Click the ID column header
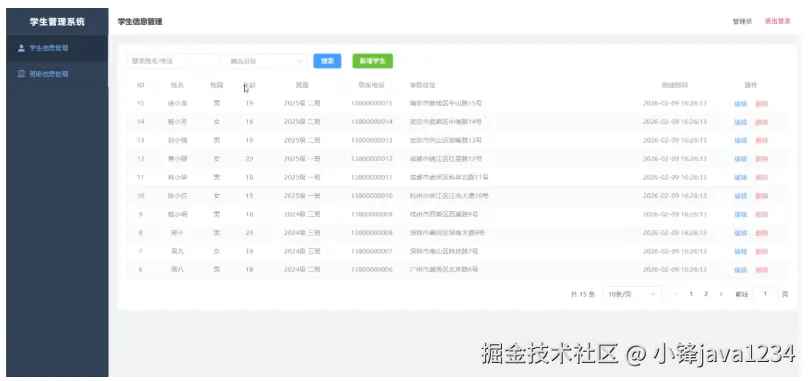This screenshot has width=809, height=381. 140,85
